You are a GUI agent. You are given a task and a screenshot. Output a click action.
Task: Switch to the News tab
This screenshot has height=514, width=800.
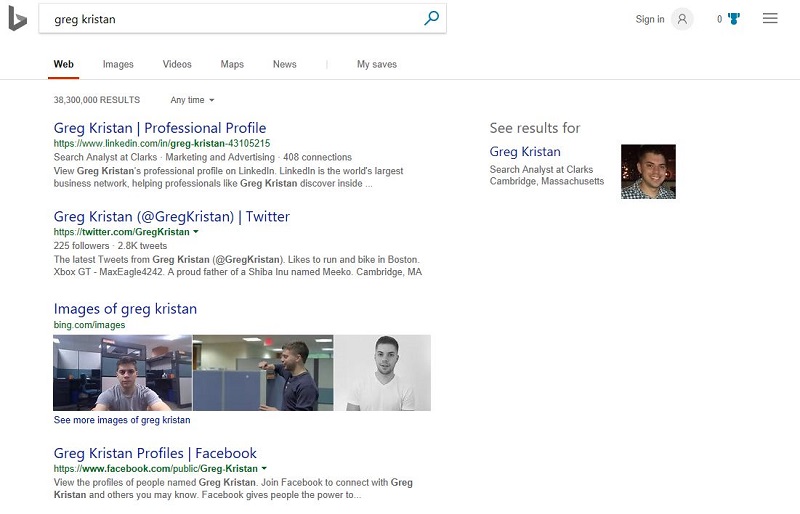coord(285,64)
